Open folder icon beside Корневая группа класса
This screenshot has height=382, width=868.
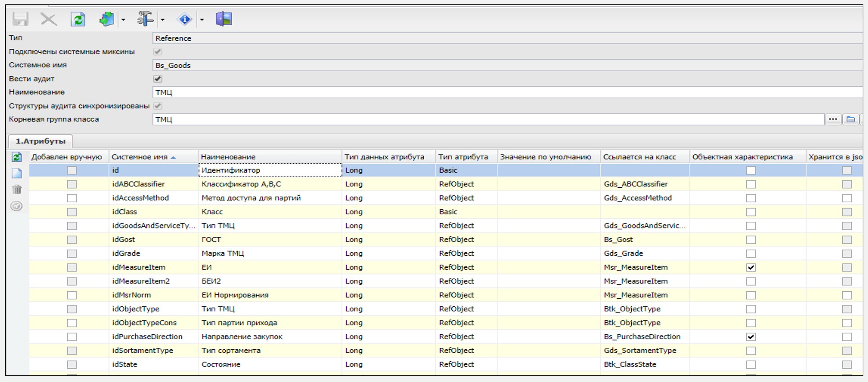tap(850, 120)
